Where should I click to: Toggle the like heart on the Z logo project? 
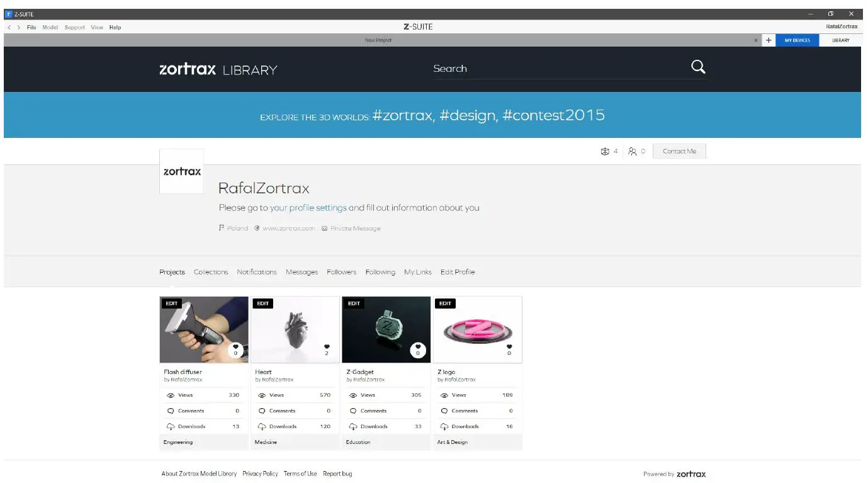click(509, 346)
